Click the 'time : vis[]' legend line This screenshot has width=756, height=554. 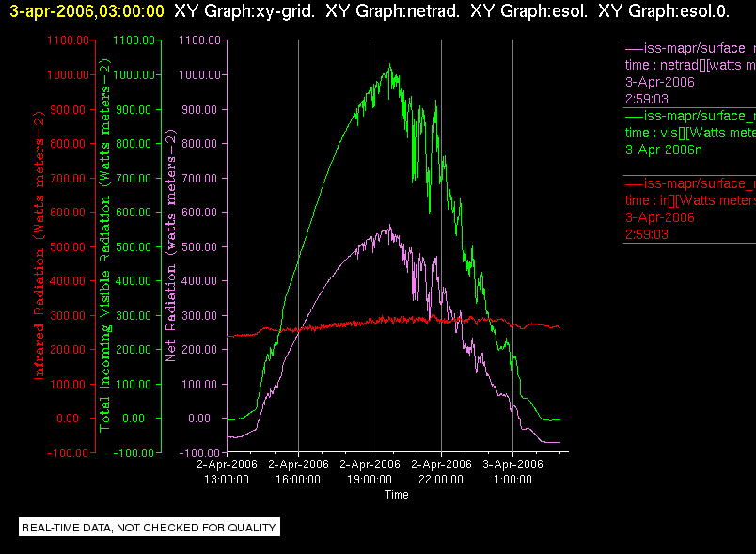(690, 133)
